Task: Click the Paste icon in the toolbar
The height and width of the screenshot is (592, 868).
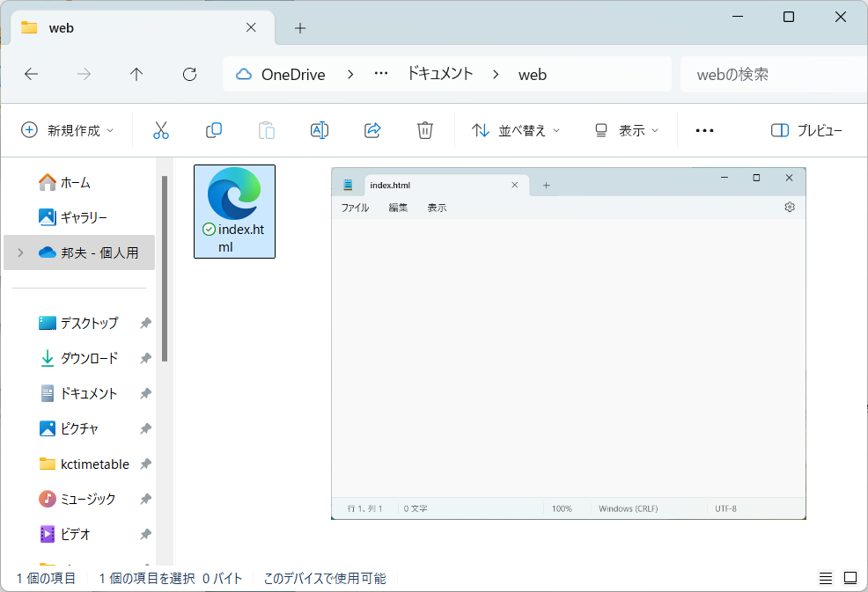Action: 267,129
